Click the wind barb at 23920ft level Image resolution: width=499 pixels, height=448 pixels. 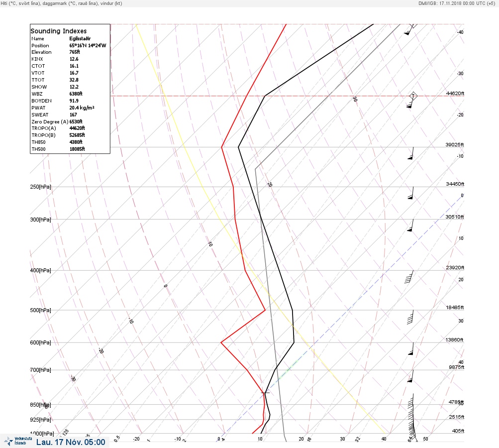[x=409, y=277]
